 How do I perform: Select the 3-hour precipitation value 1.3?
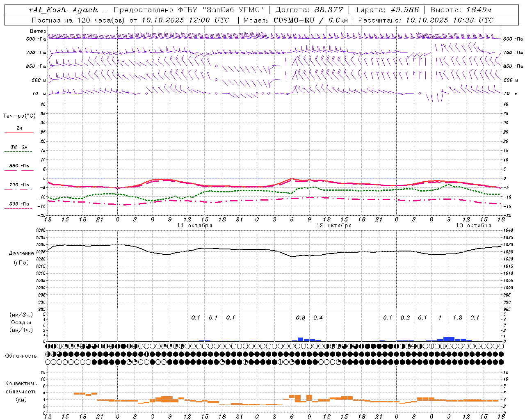tap(457, 318)
